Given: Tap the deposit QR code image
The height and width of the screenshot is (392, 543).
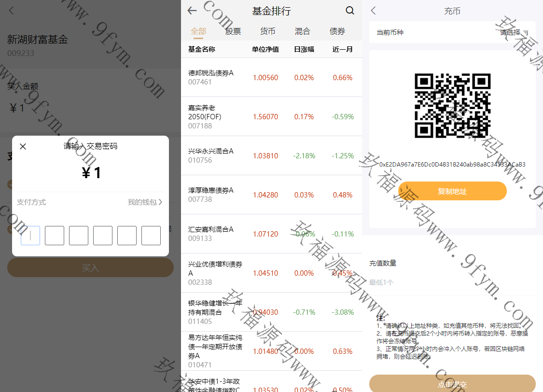Looking at the screenshot, I should pyautogui.click(x=452, y=106).
